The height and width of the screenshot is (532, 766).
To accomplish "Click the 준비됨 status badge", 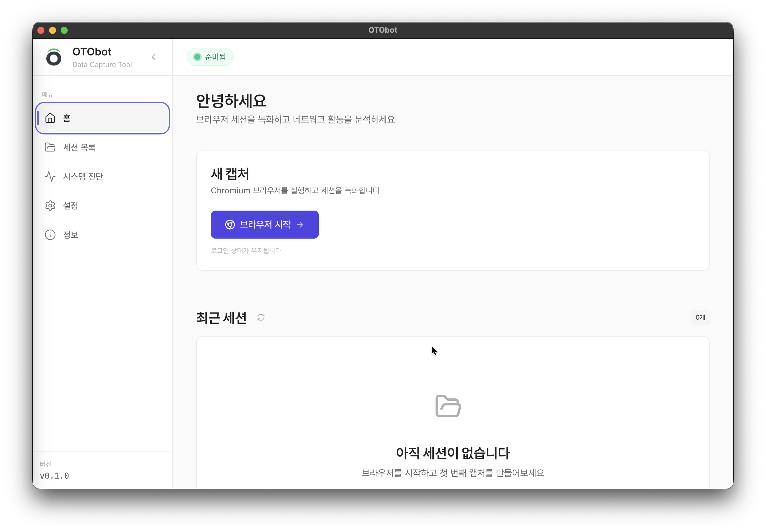I will click(x=210, y=57).
